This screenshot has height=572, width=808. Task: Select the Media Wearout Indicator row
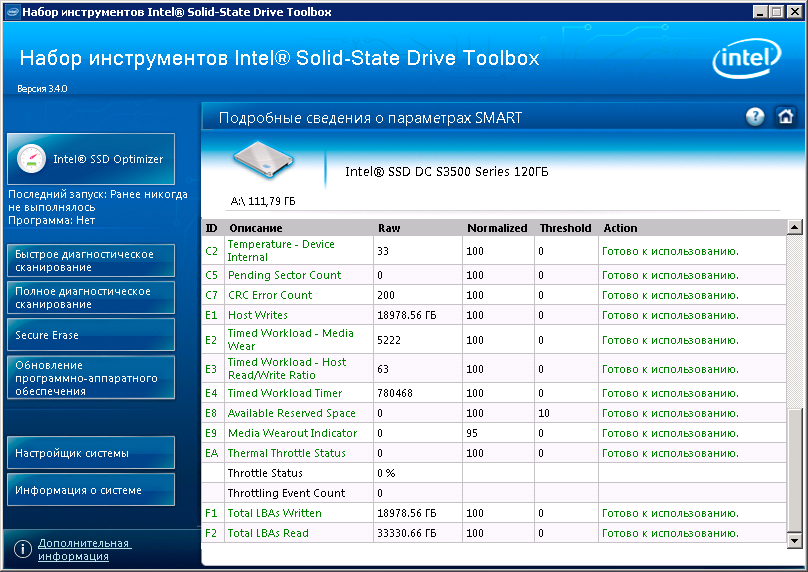coord(494,433)
